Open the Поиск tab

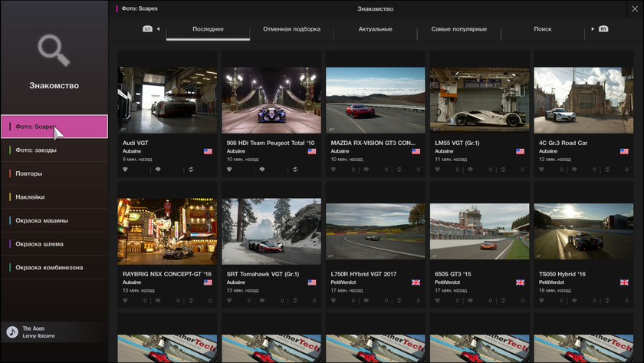pos(542,29)
